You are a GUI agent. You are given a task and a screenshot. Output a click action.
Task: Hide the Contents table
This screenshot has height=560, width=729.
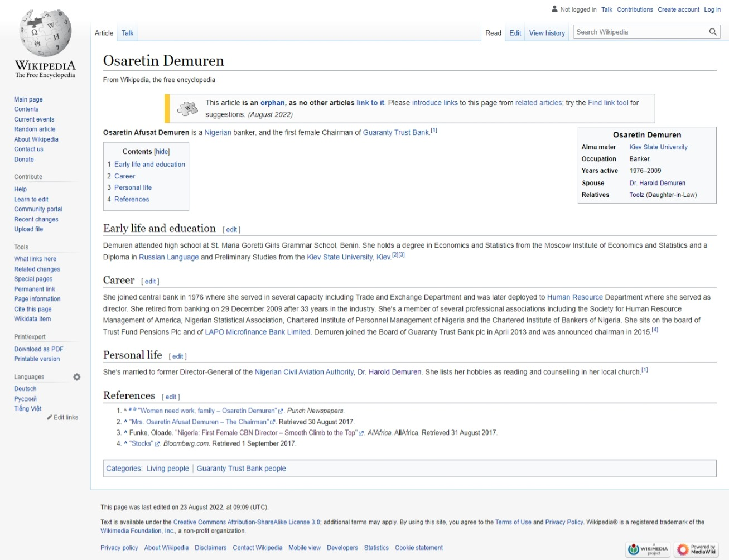point(162,152)
